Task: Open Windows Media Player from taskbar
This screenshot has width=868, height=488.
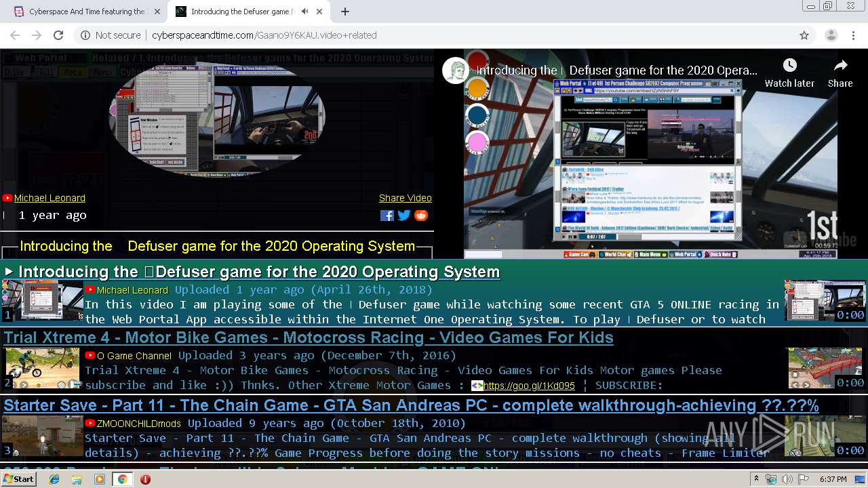Action: pyautogui.click(x=100, y=479)
